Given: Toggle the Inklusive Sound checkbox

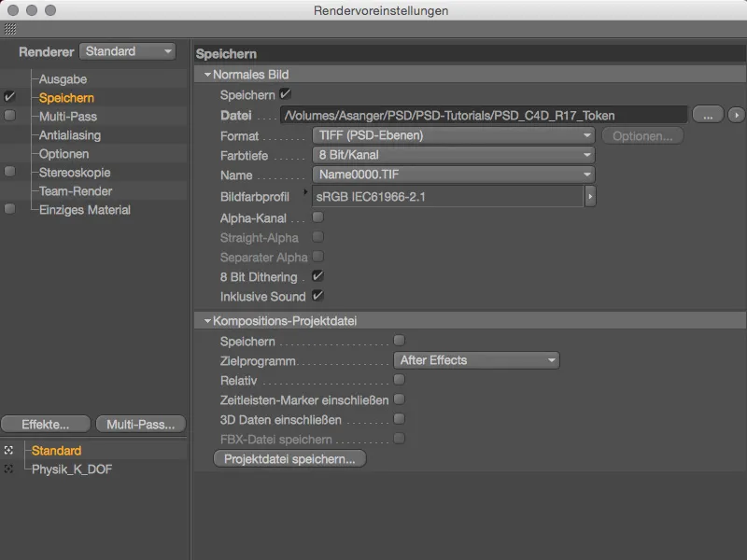Looking at the screenshot, I should click(x=317, y=295).
